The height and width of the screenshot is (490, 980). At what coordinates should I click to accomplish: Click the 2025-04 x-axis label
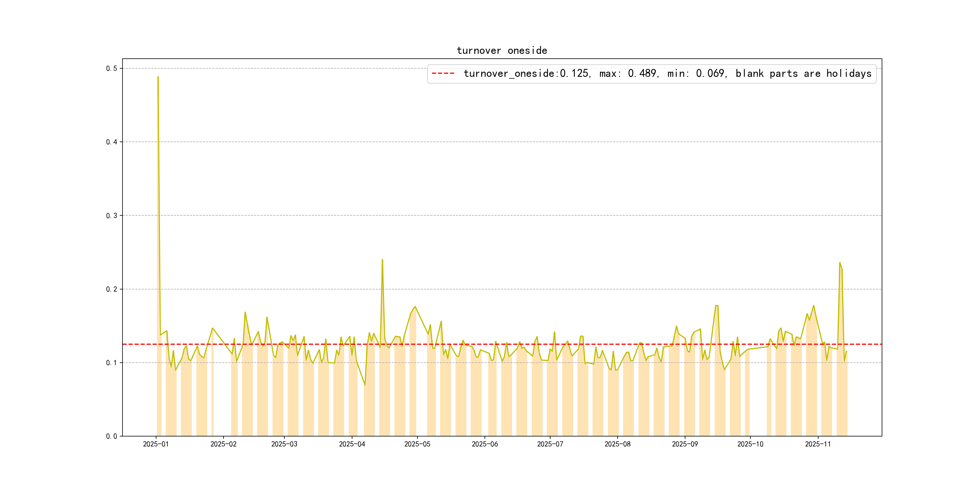[x=352, y=444]
